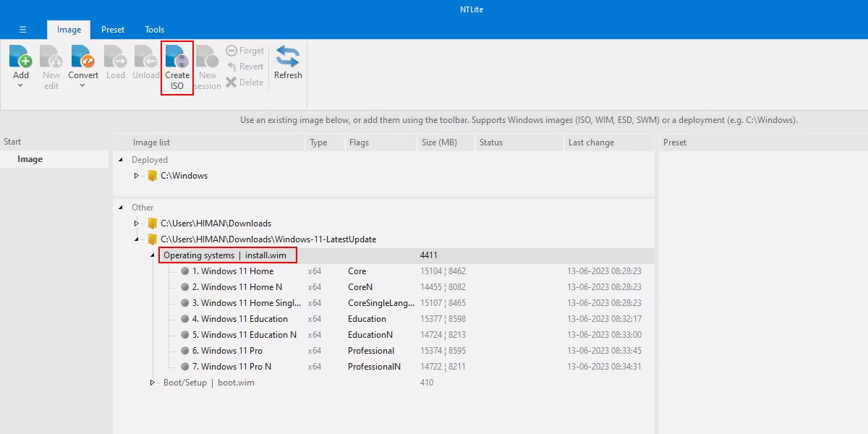Expand the Boot/Setup boot.wim node
Viewport: 868px width, 434px height.
coord(152,383)
